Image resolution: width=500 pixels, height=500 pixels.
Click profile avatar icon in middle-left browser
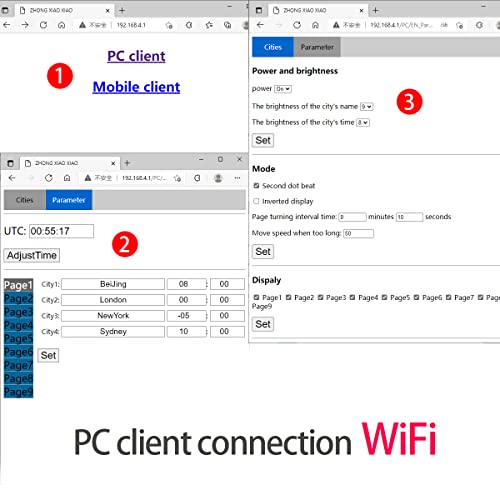(x=218, y=178)
